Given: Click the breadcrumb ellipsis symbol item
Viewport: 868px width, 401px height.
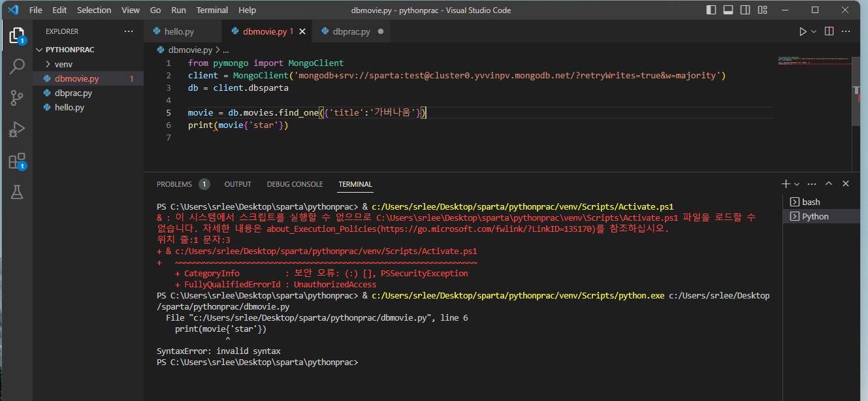Looking at the screenshot, I should tap(226, 50).
